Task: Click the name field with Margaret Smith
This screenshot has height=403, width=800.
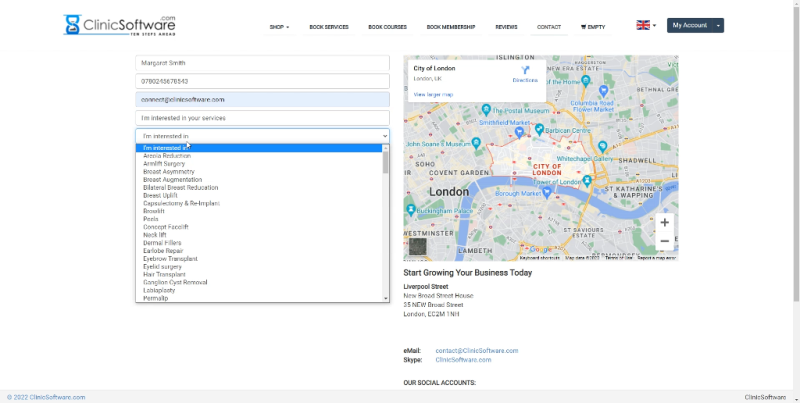Action: tap(262, 63)
